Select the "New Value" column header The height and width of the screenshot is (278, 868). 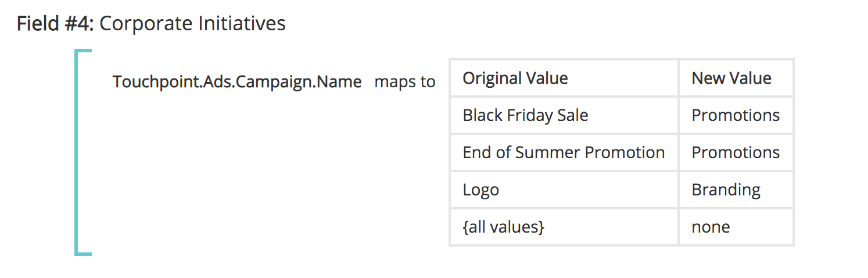point(731,79)
